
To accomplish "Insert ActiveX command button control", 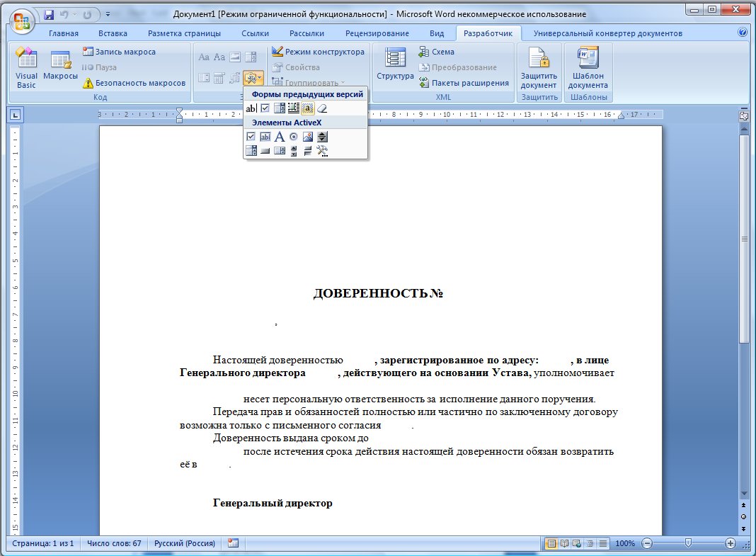I will (x=265, y=151).
